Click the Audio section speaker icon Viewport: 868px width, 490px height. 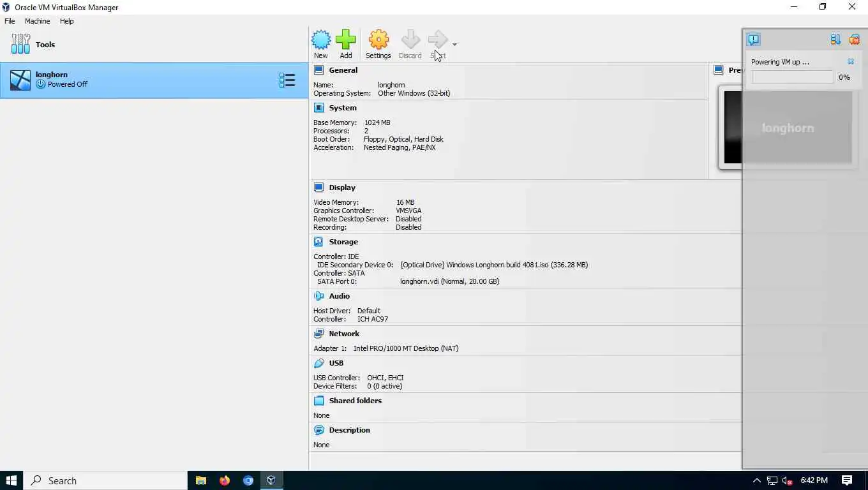pos(319,296)
